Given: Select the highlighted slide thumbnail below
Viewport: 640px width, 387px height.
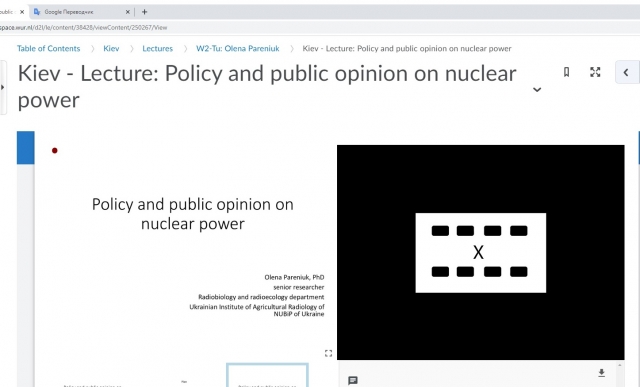Looking at the screenshot, I should (267, 375).
